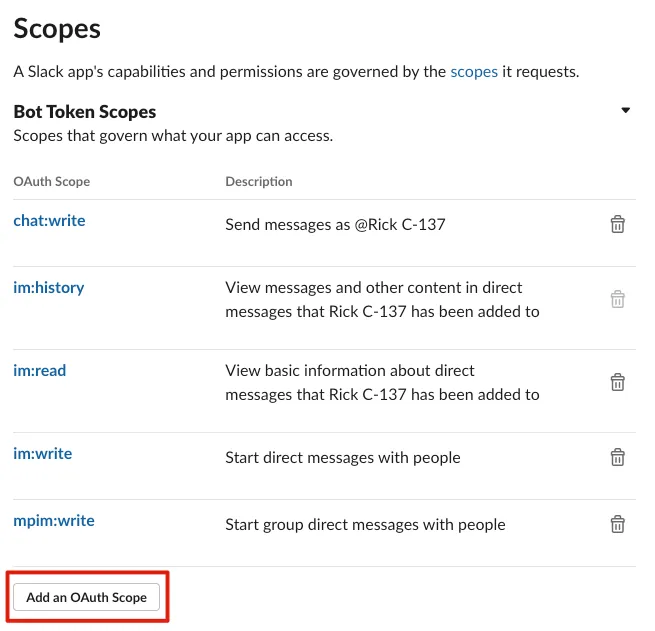
Task: Open the chat:write scope link
Action: coord(49,220)
